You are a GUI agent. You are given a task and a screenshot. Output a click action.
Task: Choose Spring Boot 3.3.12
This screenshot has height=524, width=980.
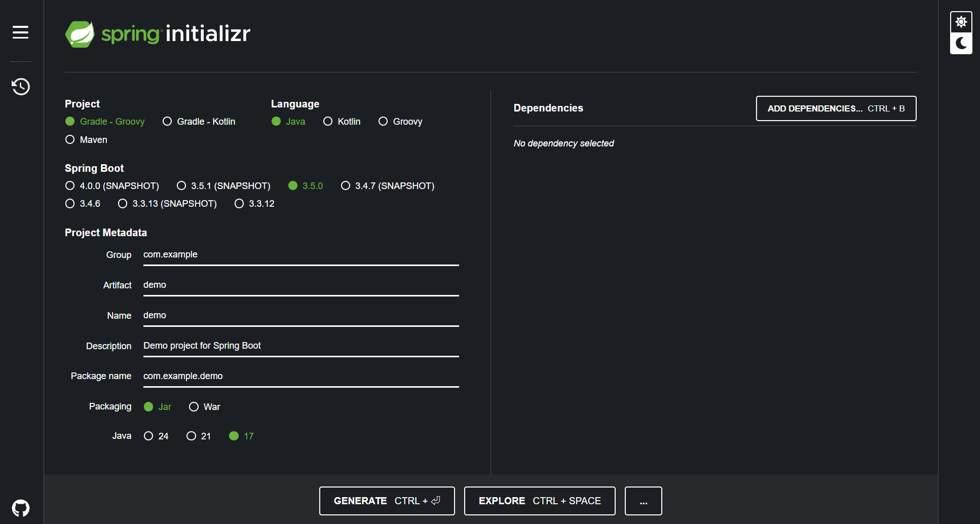pos(254,204)
